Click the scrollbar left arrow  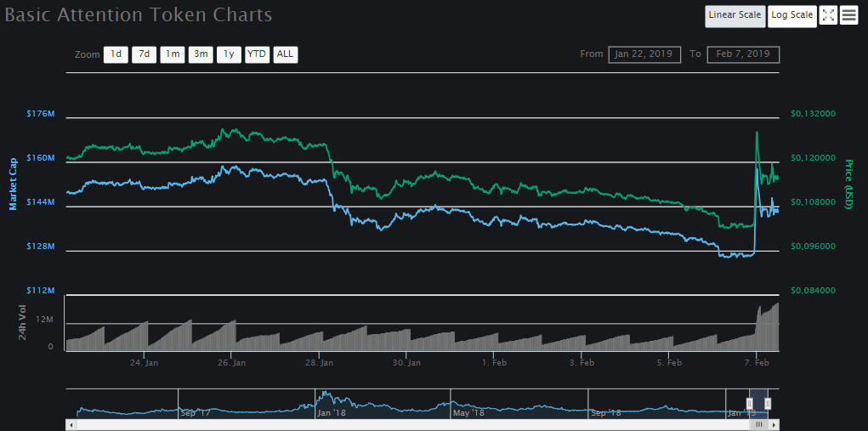coord(71,424)
